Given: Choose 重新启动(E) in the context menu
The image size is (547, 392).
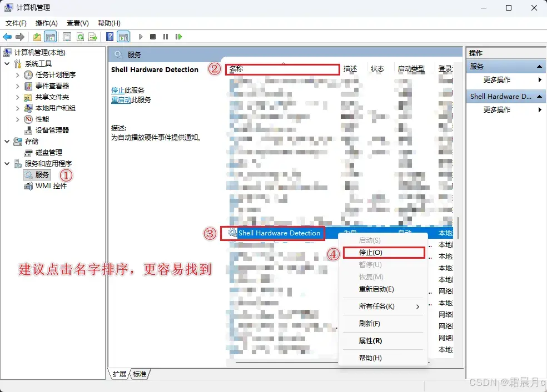Looking at the screenshot, I should [x=383, y=289].
